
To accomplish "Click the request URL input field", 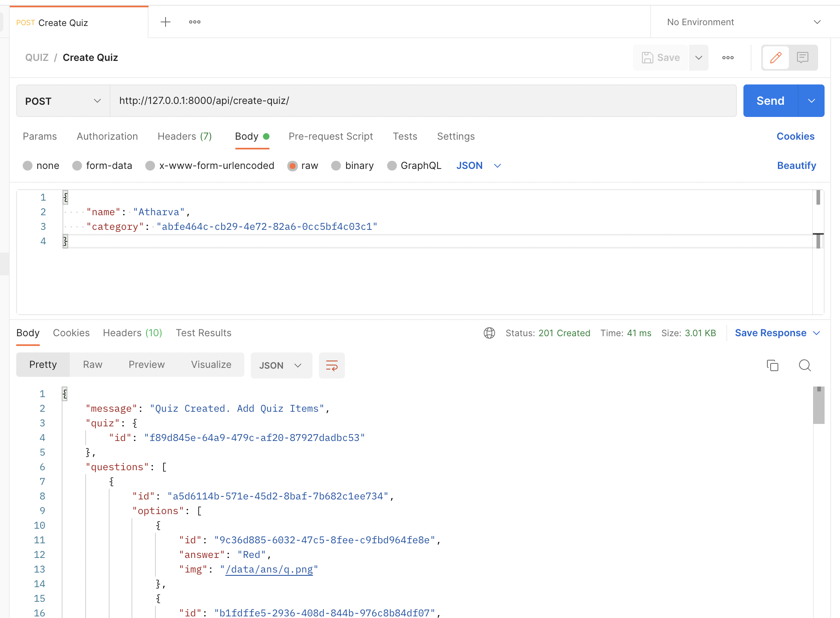I will coord(422,101).
